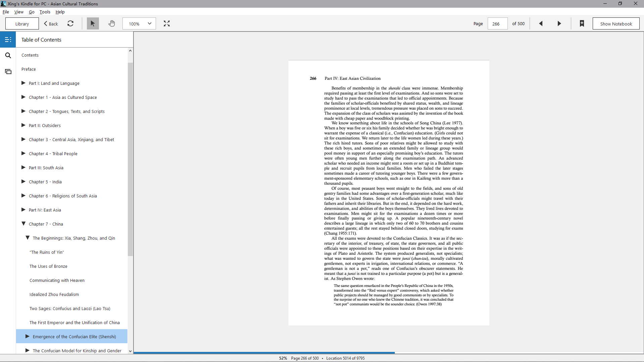Expand The Confucian Model for Kinship and Gender
Image resolution: width=644 pixels, height=362 pixels.
[28, 351]
